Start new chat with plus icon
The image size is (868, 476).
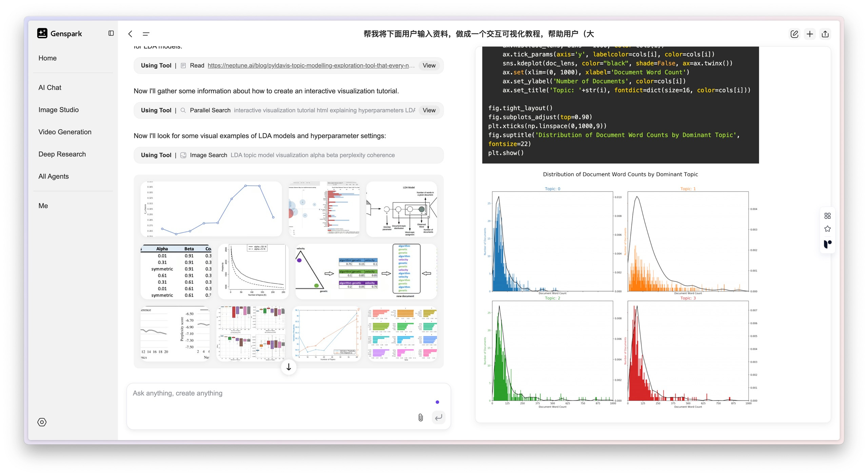coord(810,34)
